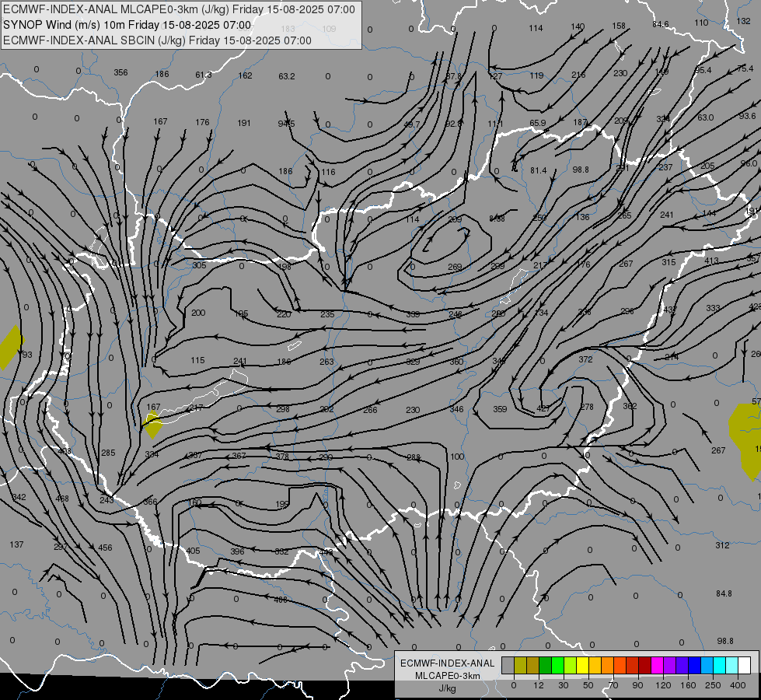Screen dimensions: 761x700
Task: Click the olive CAPE patch beside value 167
Action: tap(153, 425)
